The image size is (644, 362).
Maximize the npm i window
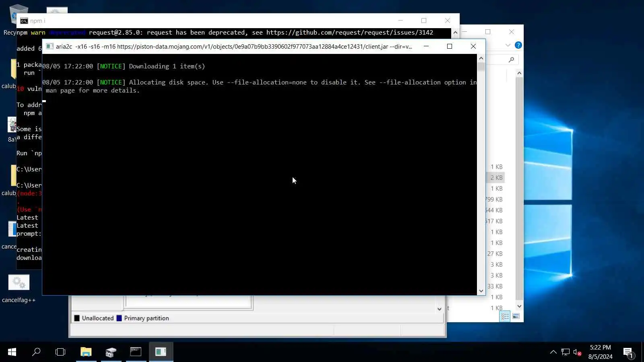(424, 21)
